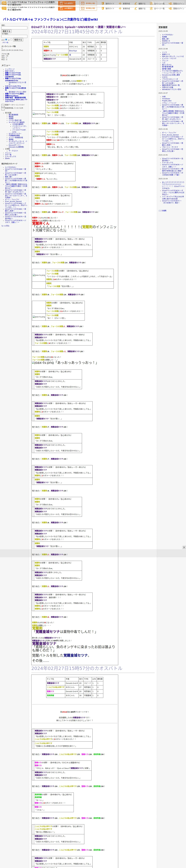The width and height of the screenshot is (186, 868).
Task: Focus the タグ検索 input field
Action: pyautogui.click(x=14, y=36)
